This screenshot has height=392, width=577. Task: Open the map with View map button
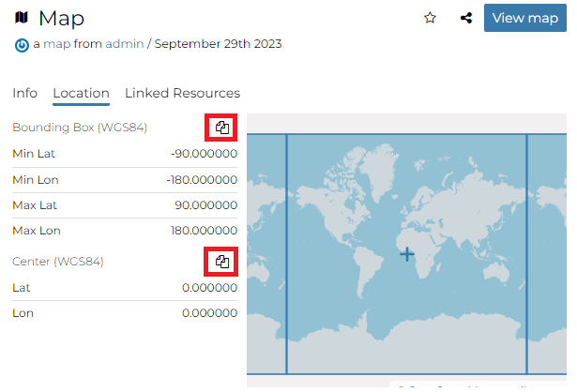(524, 18)
